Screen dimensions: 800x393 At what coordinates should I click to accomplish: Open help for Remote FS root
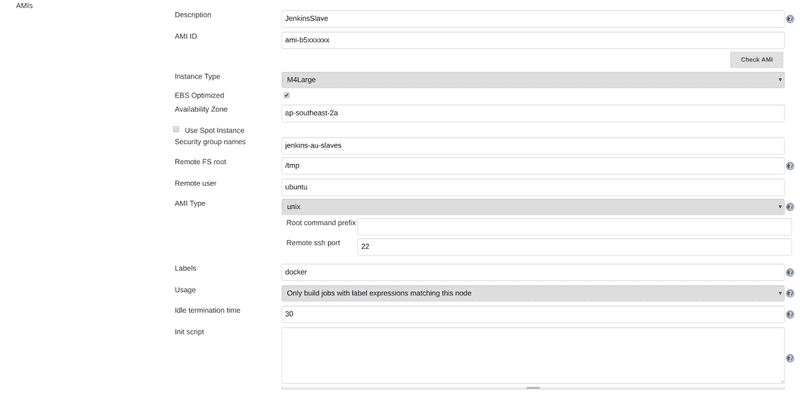(790, 166)
